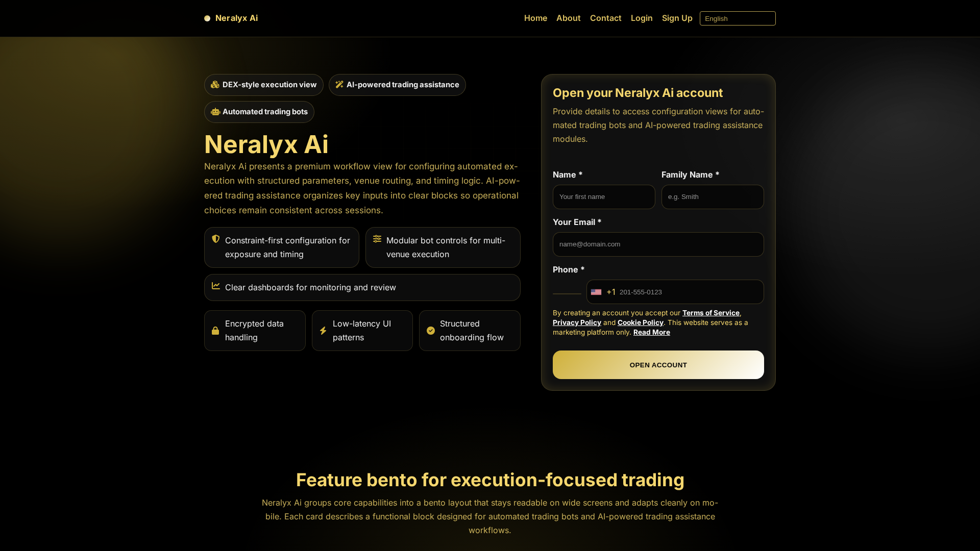
Task: Click the Name * field label
Action: (567, 174)
